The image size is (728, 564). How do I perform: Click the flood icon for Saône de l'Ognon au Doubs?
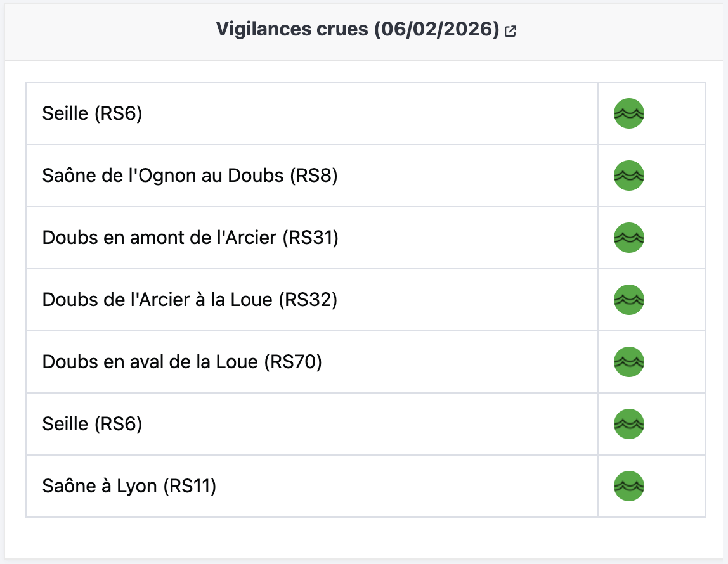point(628,176)
